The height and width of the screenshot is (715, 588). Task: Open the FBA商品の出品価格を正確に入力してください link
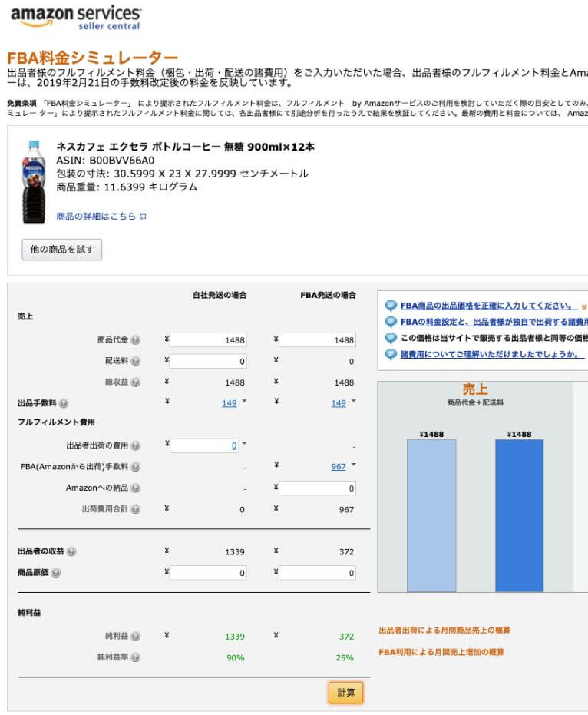[489, 306]
